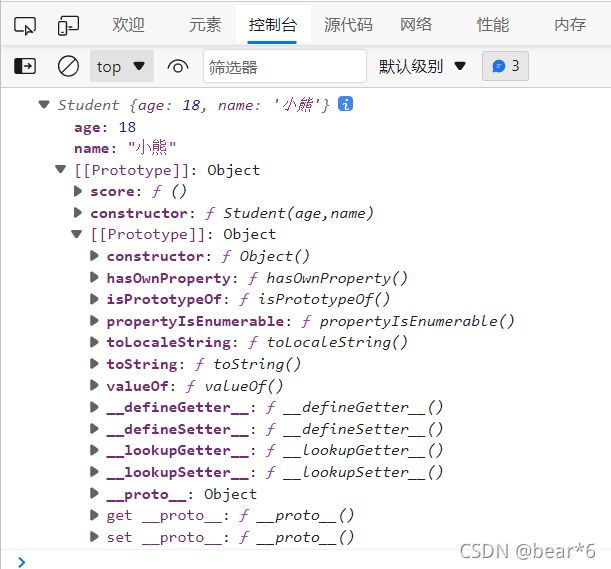This screenshot has width=611, height=569.
Task: Expand the toString entry
Action: coord(94,364)
